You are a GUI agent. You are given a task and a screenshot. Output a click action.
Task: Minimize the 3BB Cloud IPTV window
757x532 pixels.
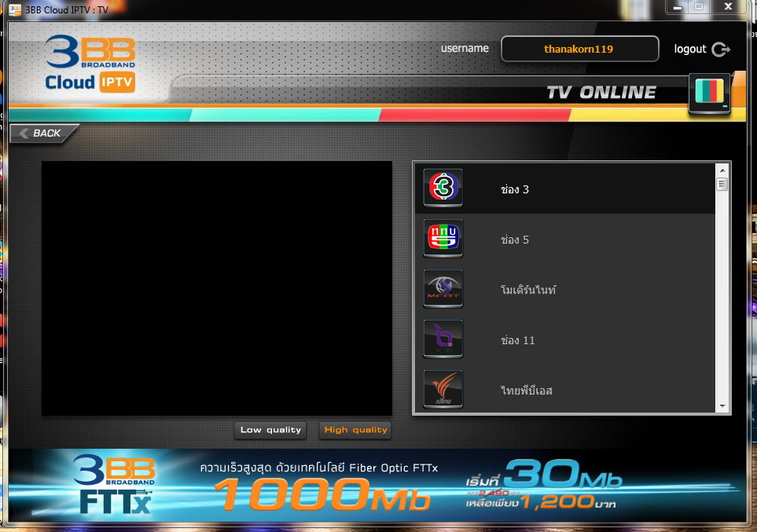pyautogui.click(x=678, y=7)
